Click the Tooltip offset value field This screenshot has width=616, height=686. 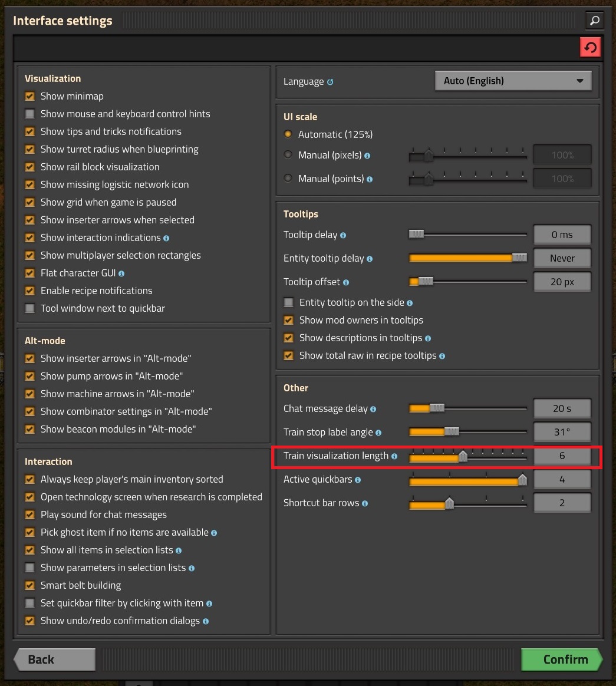(x=562, y=282)
